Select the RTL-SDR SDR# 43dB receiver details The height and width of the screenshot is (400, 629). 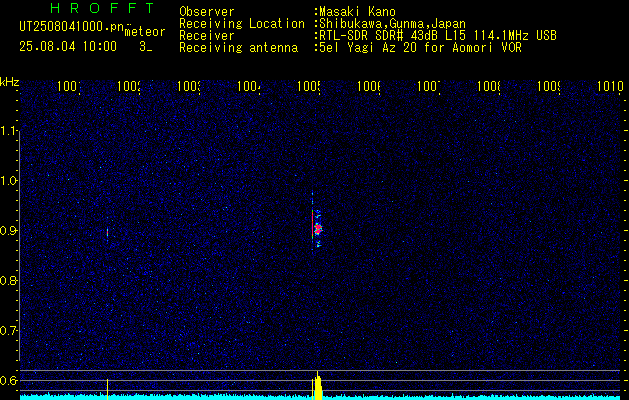coord(436,36)
